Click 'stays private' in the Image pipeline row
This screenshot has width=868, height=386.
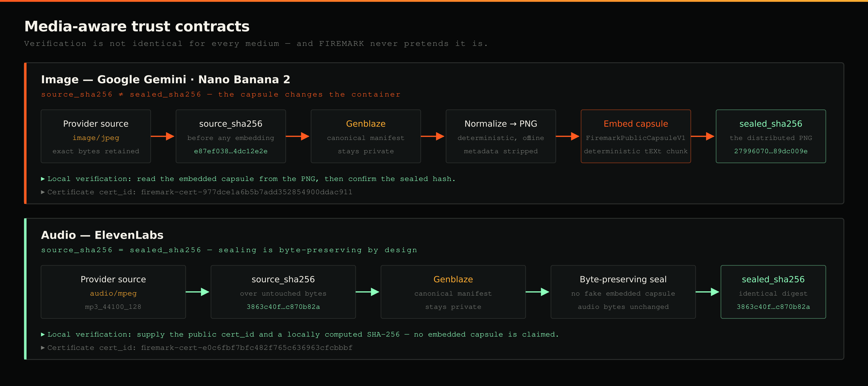click(x=366, y=151)
